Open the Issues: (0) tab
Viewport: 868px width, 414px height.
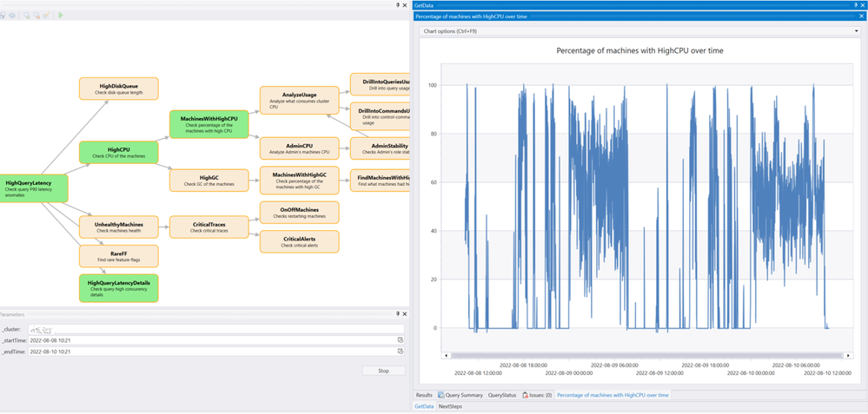537,395
